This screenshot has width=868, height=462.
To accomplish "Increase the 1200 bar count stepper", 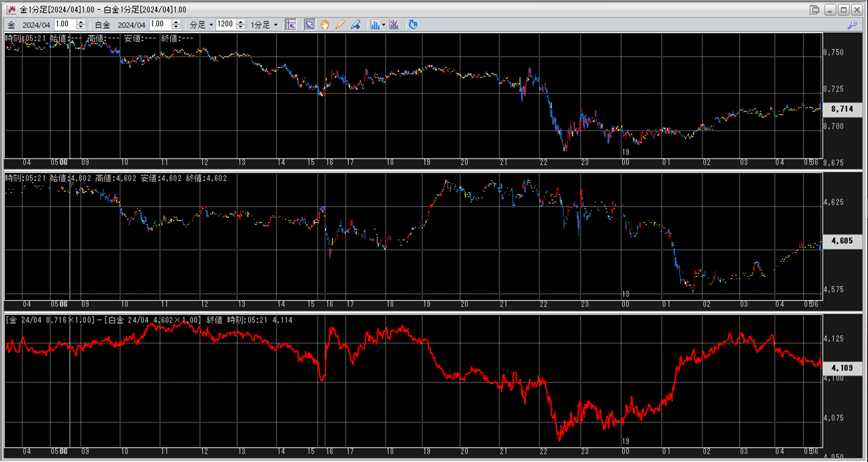I will point(241,22).
